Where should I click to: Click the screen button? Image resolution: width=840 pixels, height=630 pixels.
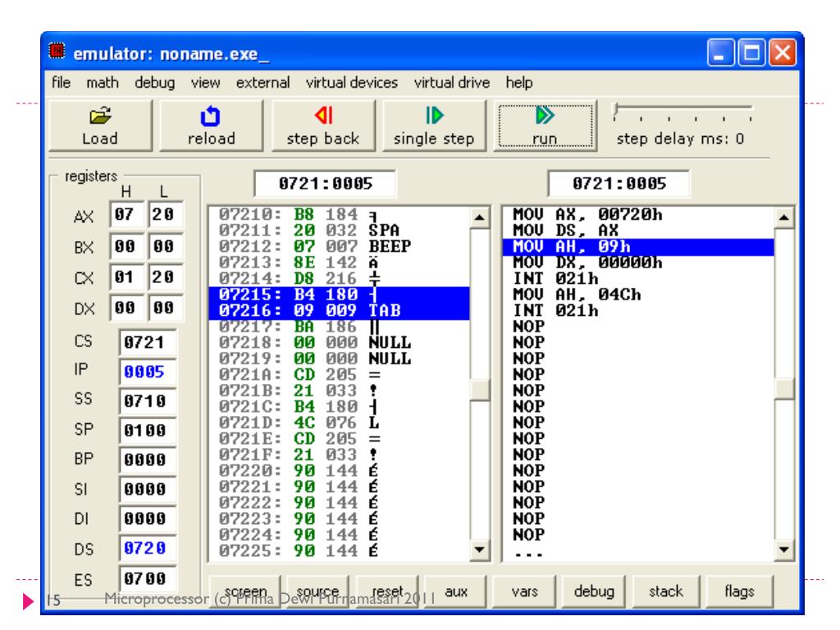click(245, 591)
